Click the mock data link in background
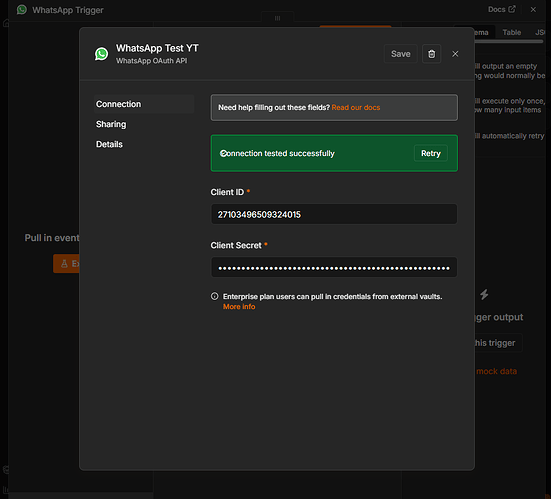Screen dimensions: 551x499 point(496,371)
